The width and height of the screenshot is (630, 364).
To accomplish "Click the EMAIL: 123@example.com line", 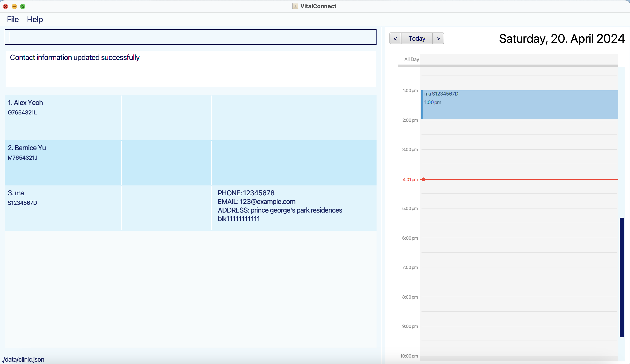I will pyautogui.click(x=256, y=202).
